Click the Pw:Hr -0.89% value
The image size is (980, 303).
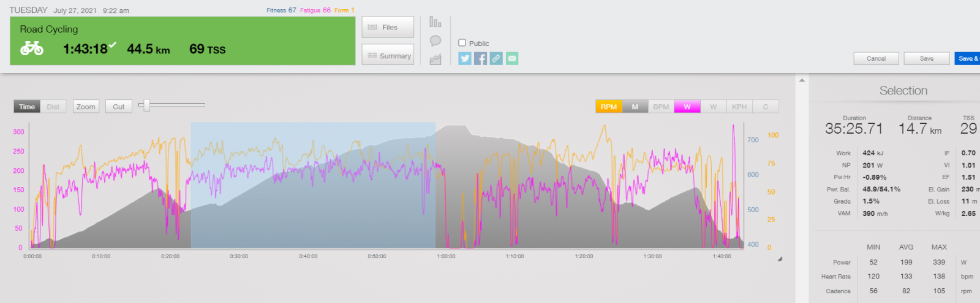[874, 177]
